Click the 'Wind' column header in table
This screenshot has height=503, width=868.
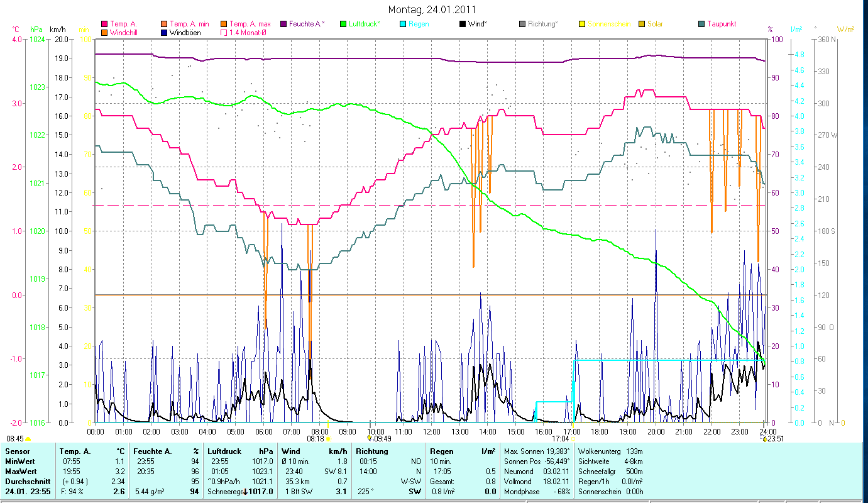(291, 451)
